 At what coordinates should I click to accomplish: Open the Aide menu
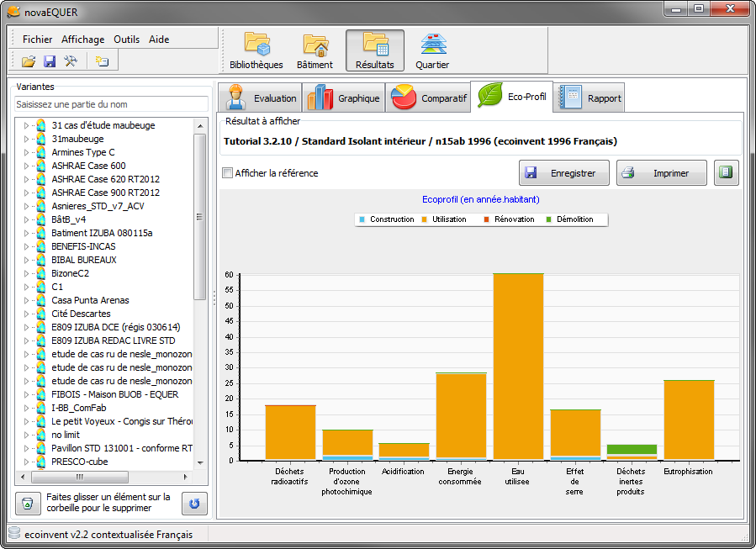tap(159, 40)
